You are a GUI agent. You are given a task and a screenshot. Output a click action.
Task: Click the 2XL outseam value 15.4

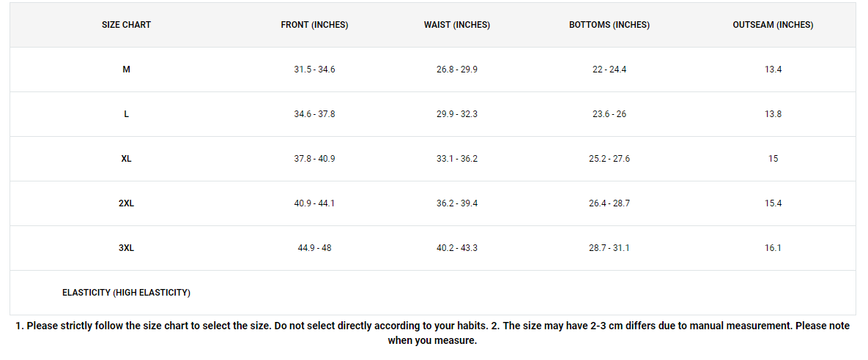coord(773,203)
